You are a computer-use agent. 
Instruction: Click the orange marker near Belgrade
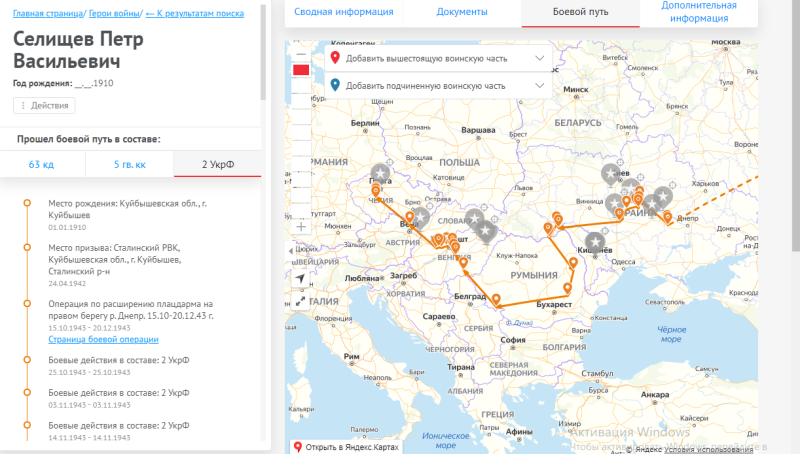point(495,300)
